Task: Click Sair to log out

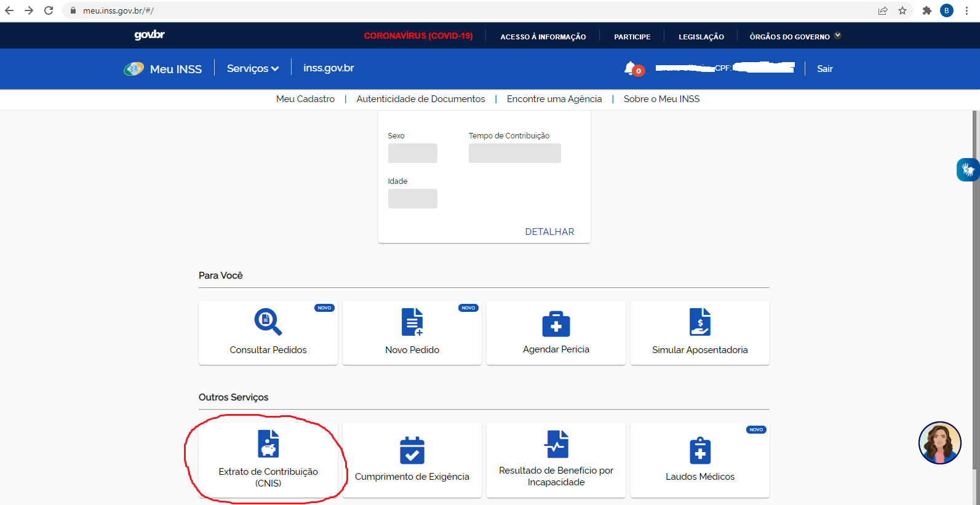Action: pos(824,69)
